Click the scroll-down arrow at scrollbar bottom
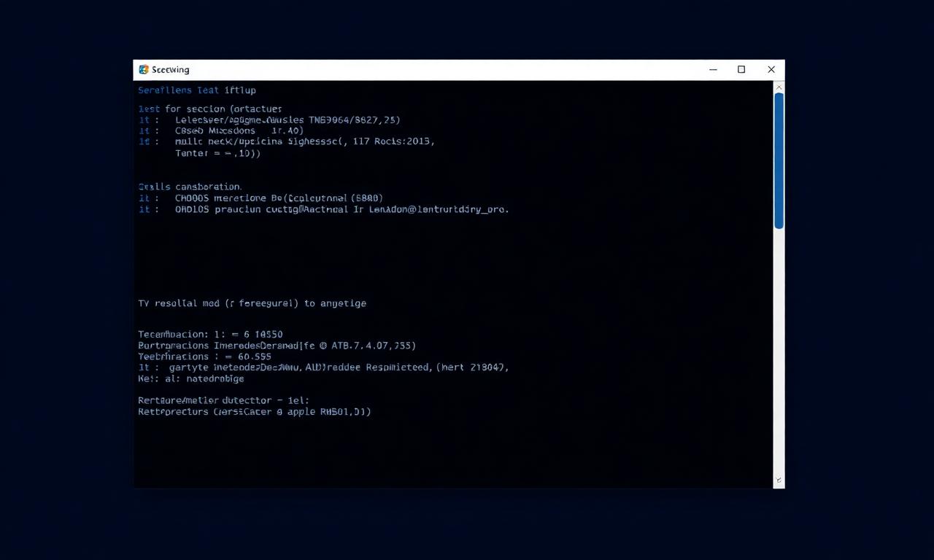This screenshot has height=560, width=934. [x=779, y=481]
